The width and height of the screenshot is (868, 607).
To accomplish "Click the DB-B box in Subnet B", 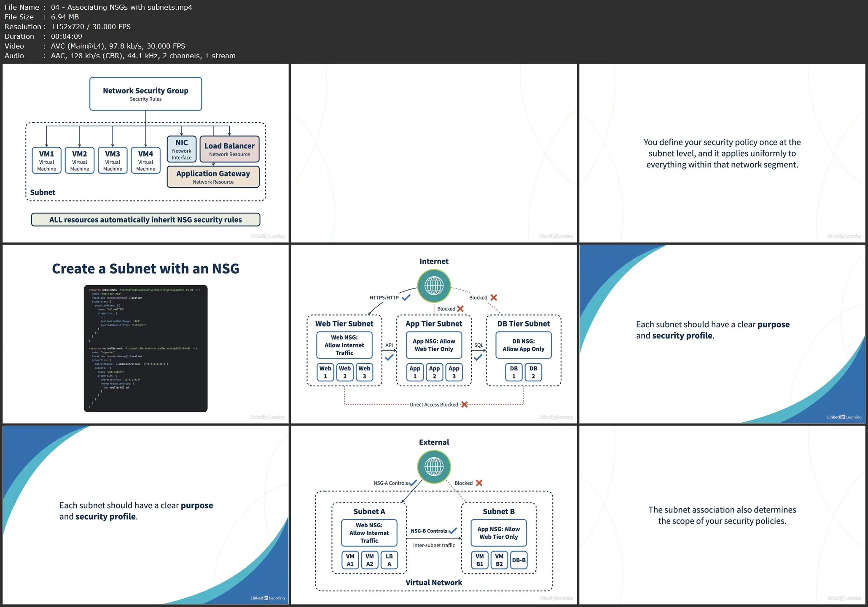I will pyautogui.click(x=519, y=560).
